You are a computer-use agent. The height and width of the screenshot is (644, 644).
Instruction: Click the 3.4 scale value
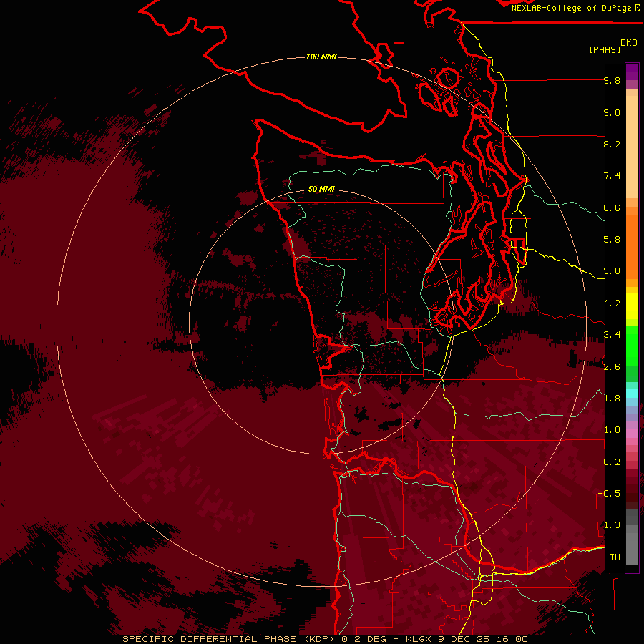612,335
